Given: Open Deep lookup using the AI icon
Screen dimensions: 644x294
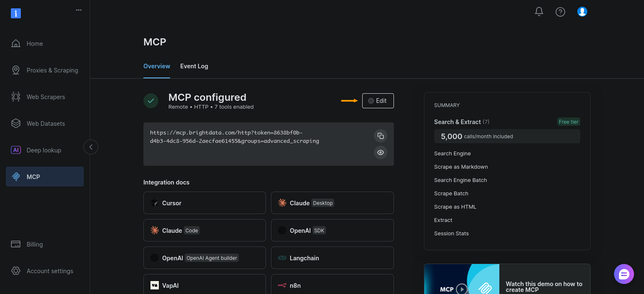Looking at the screenshot, I should coord(16,150).
